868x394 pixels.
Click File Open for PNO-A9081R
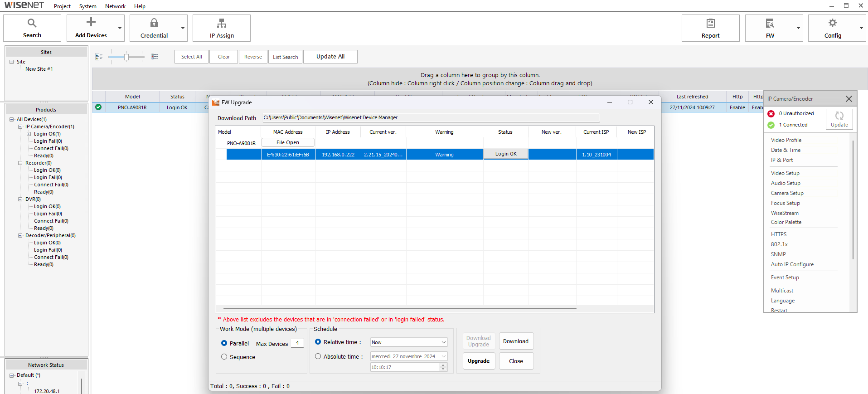[288, 142]
